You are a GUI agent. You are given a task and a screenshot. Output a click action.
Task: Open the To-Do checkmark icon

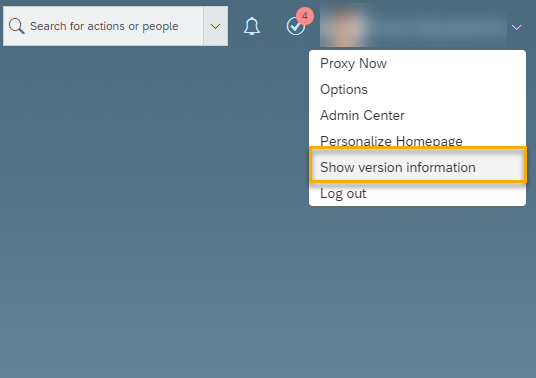295,27
